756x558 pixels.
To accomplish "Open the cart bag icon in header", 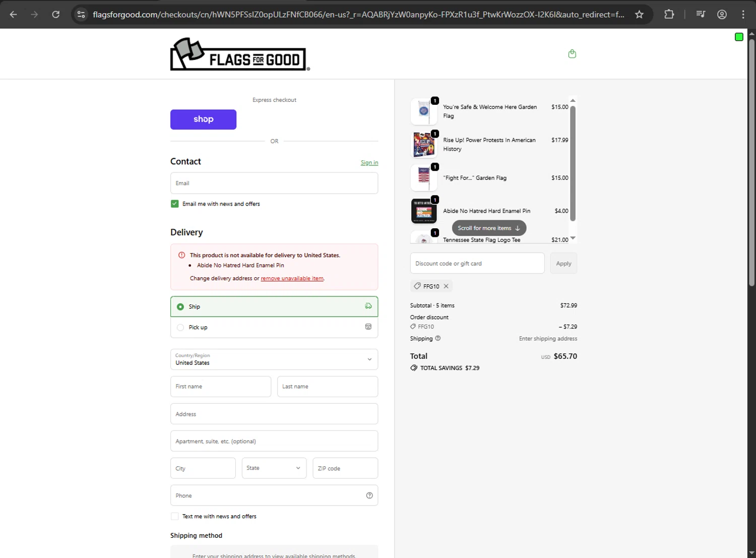I will [572, 54].
